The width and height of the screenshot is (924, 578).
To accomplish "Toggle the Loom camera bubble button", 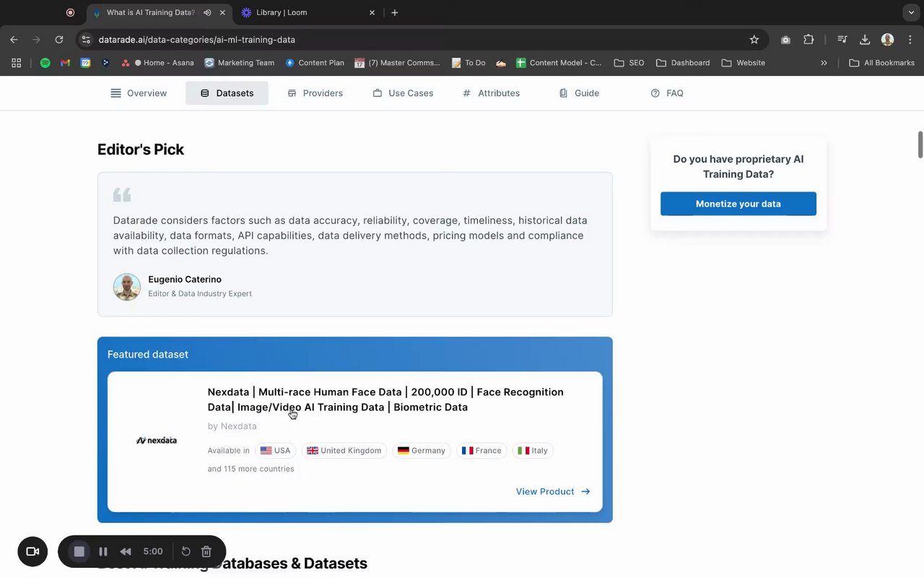I will tap(32, 551).
